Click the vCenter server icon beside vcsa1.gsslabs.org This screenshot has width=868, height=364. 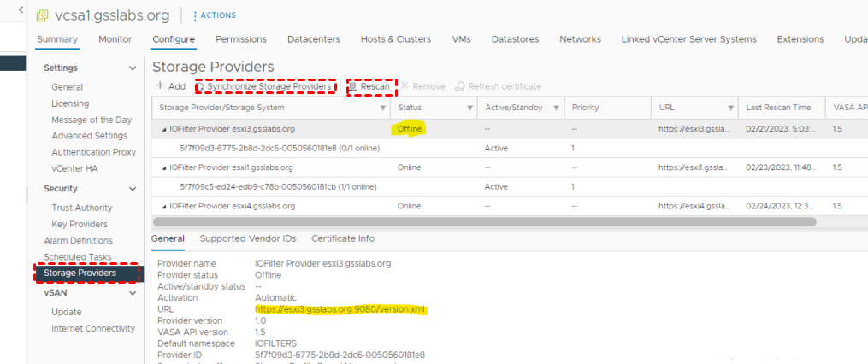[42, 15]
